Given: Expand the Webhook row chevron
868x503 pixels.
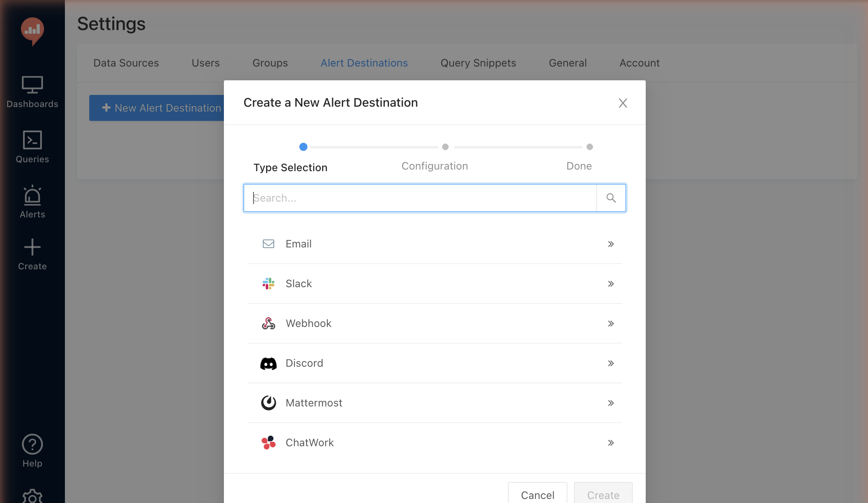Looking at the screenshot, I should coord(611,323).
